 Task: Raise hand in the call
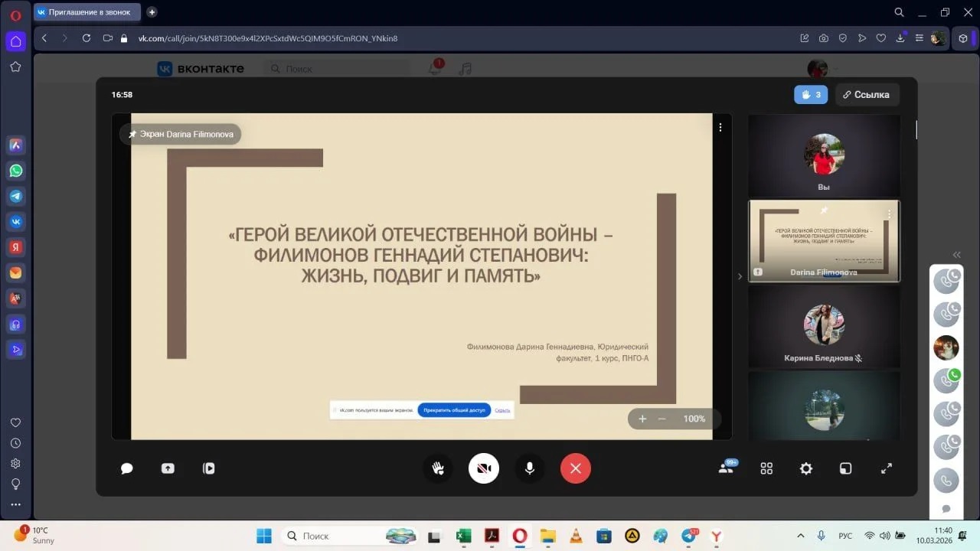[x=438, y=468]
